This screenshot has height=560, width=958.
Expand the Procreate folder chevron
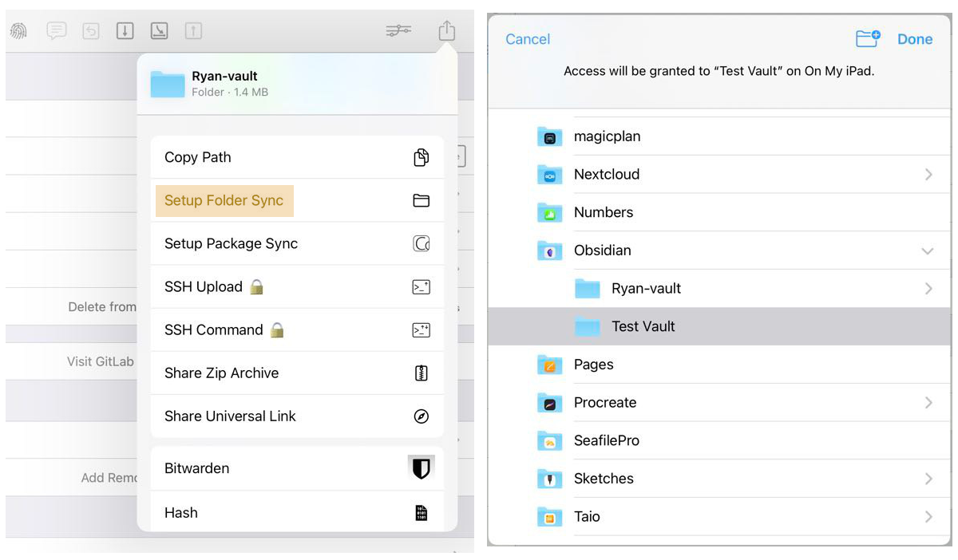point(928,403)
